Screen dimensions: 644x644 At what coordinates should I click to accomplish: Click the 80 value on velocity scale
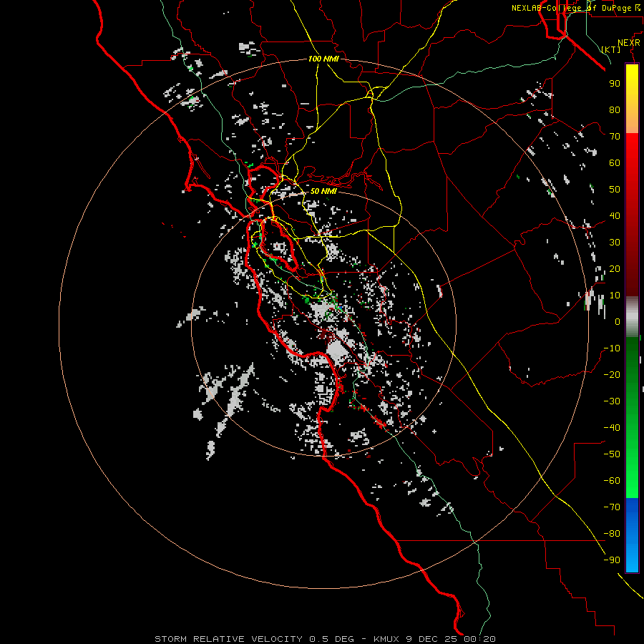(615, 109)
